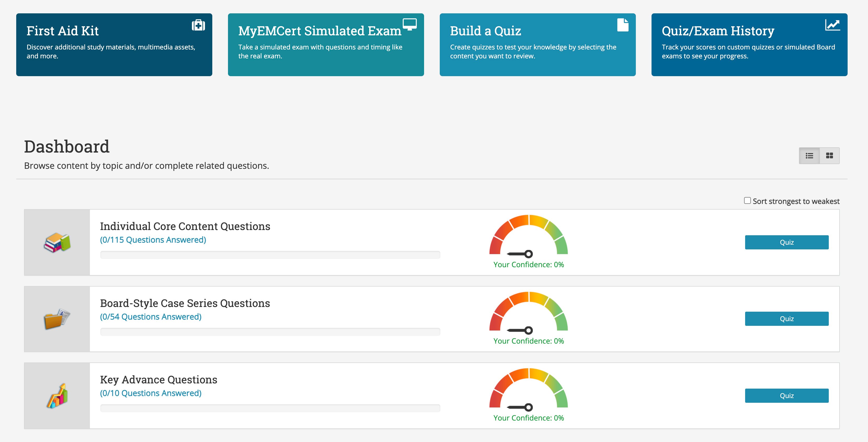Click the bar chart icon for Key Advance Questions
This screenshot has width=868, height=442.
pyautogui.click(x=57, y=395)
